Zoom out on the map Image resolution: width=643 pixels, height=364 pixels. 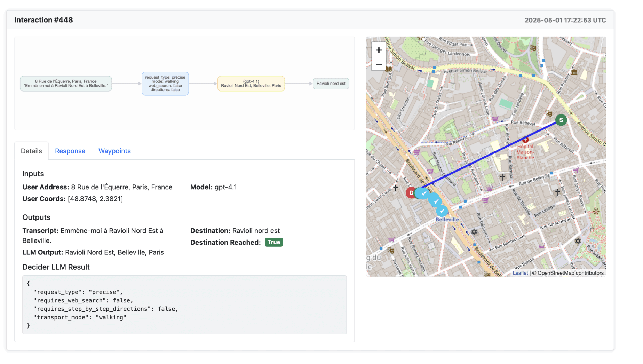click(379, 64)
